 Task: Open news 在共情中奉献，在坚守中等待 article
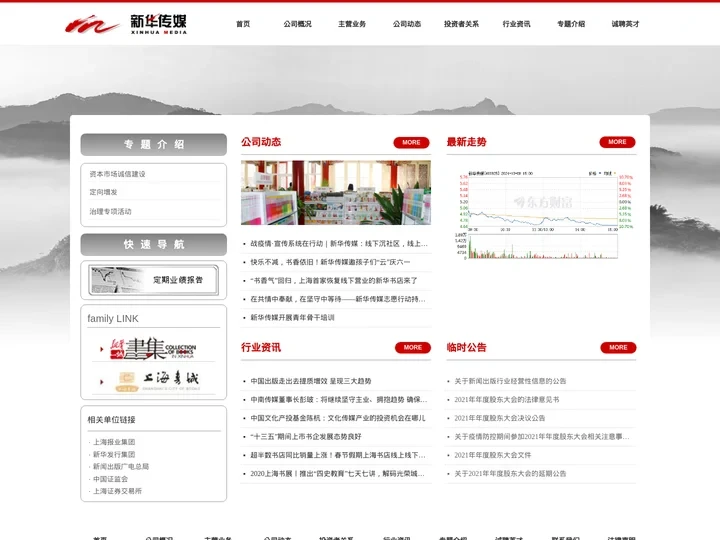pyautogui.click(x=338, y=299)
